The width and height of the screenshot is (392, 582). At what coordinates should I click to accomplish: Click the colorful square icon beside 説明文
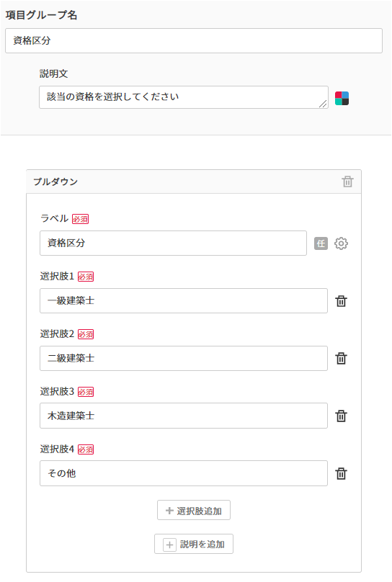(x=342, y=99)
